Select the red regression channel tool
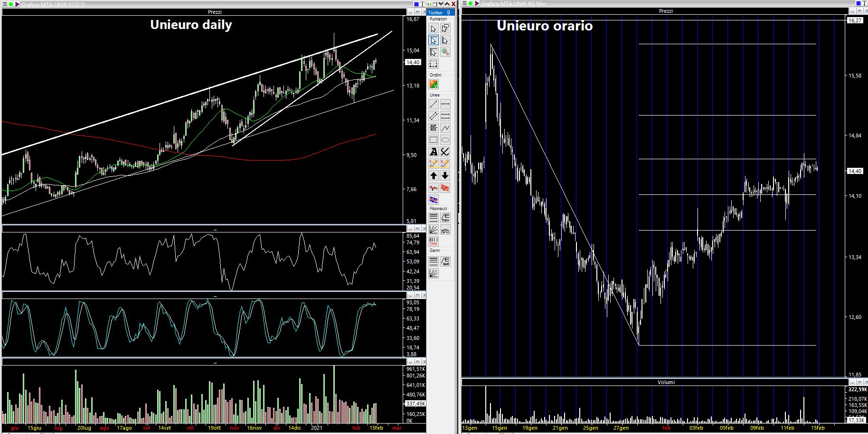868x434 pixels. point(445,188)
